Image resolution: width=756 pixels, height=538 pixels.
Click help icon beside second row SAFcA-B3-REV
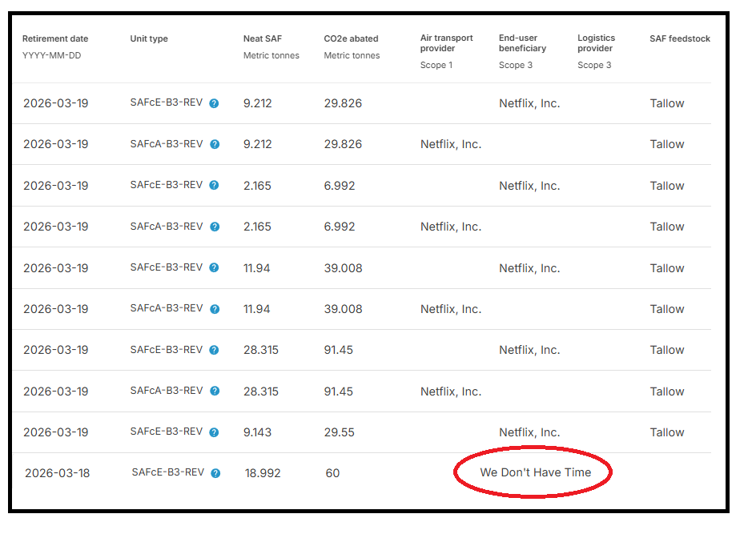coord(215,144)
